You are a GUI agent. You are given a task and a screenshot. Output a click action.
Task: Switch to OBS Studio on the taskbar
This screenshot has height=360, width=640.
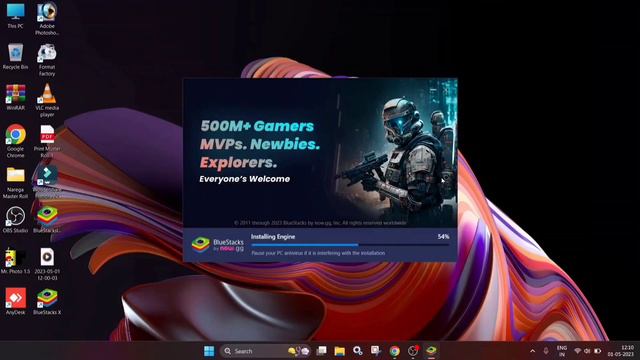click(413, 351)
